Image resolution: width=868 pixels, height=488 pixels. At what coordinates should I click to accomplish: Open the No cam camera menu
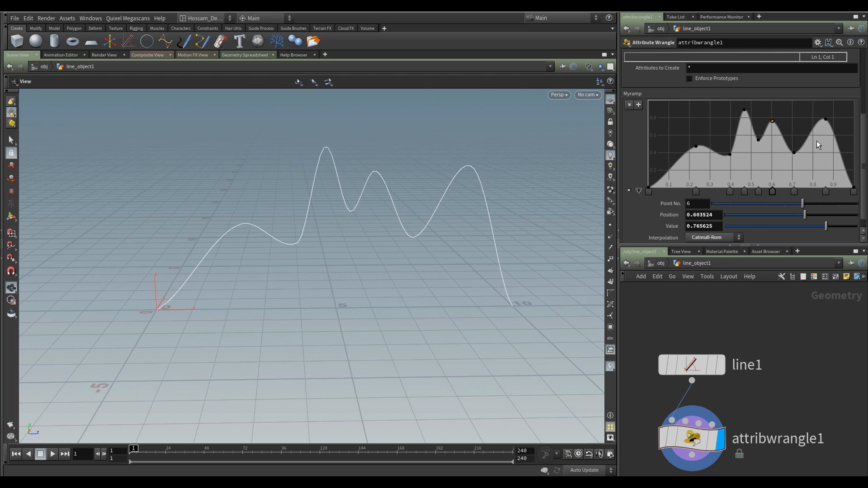588,95
